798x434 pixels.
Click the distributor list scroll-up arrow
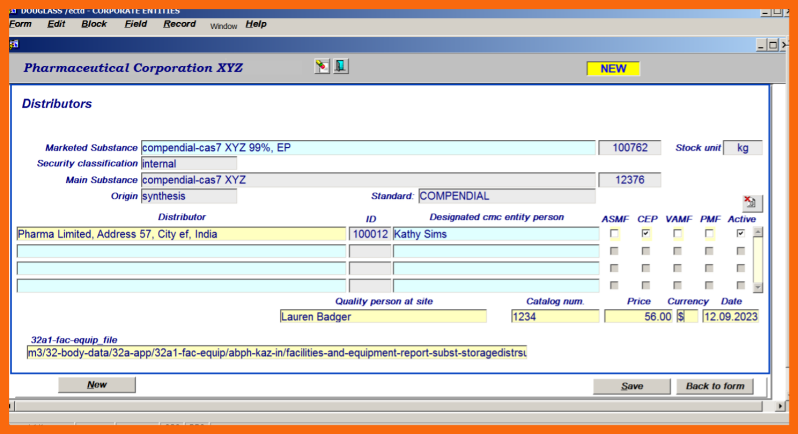point(758,232)
